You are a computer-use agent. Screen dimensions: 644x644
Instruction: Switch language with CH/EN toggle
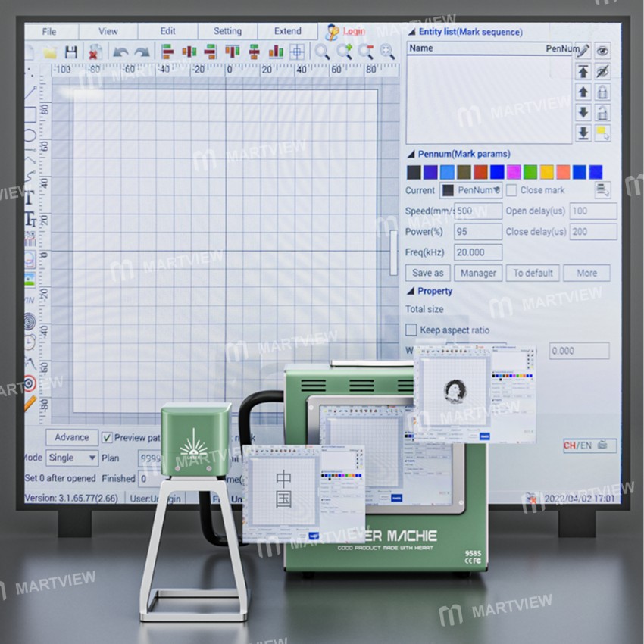589,445
